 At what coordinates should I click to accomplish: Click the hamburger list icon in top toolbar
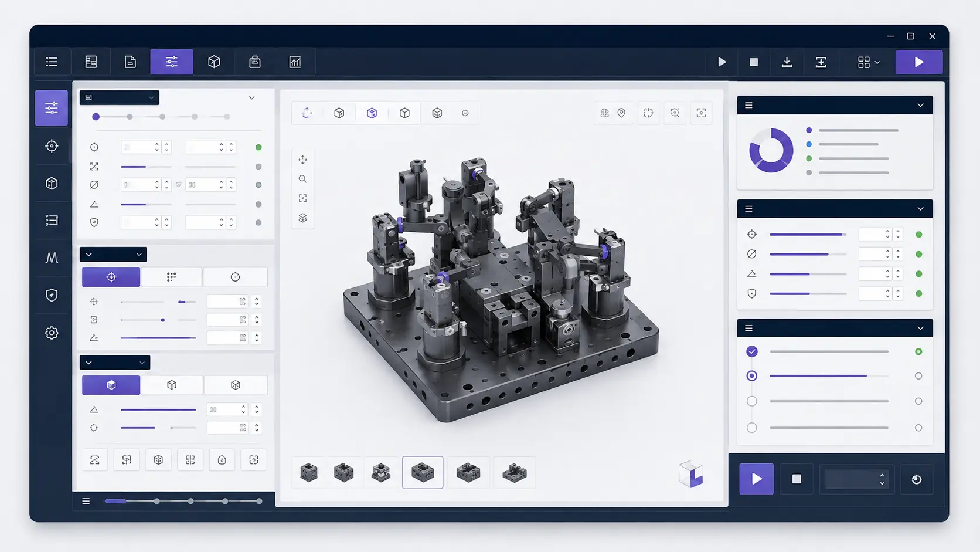[x=52, y=62]
